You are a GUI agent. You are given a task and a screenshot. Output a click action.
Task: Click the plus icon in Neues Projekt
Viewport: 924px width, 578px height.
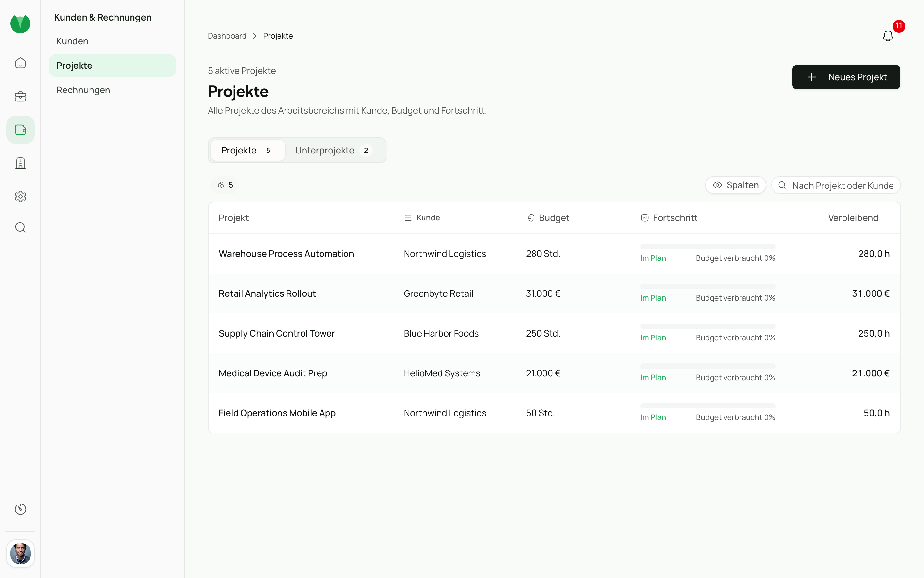[x=812, y=77]
